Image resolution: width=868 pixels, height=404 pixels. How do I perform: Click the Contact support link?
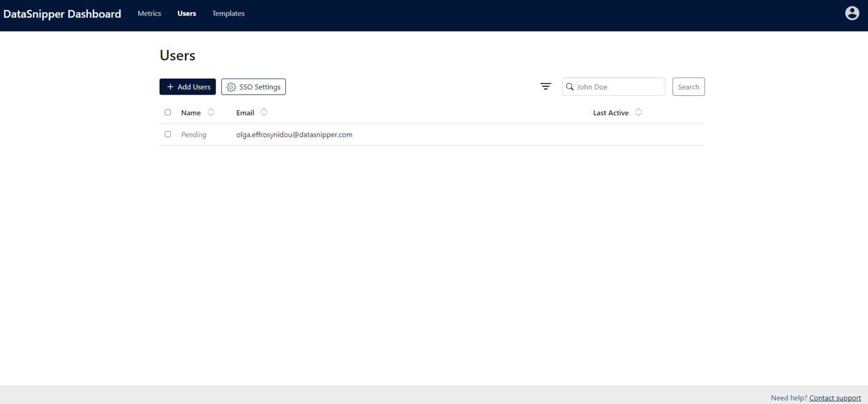pos(835,398)
